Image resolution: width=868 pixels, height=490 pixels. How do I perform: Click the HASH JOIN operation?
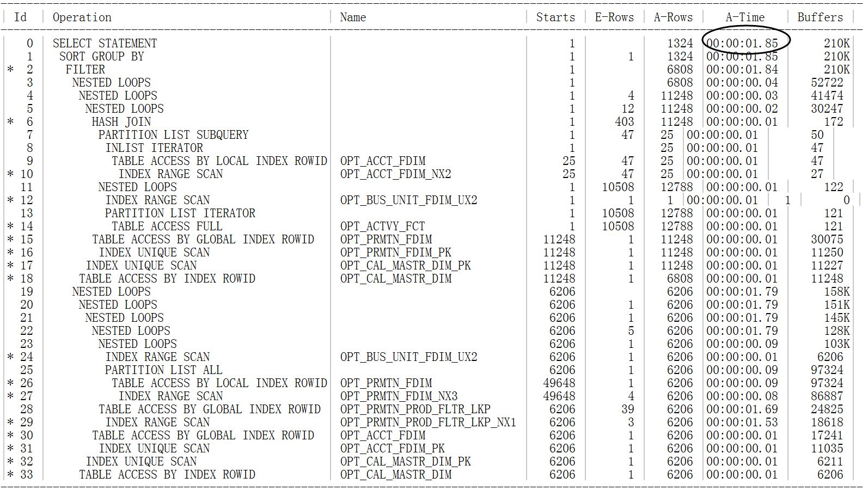click(x=121, y=122)
